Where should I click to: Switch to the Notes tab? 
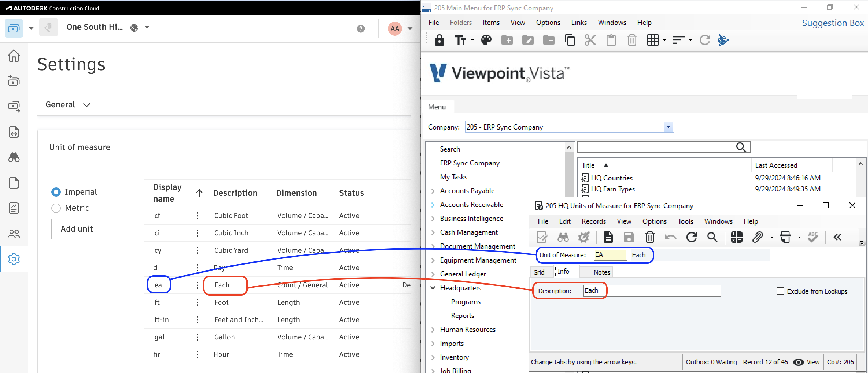(x=602, y=272)
